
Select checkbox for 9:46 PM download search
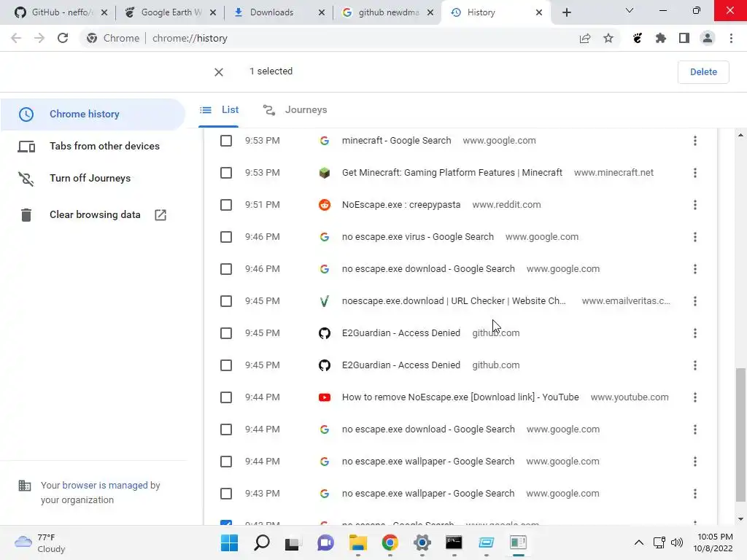pos(226,269)
